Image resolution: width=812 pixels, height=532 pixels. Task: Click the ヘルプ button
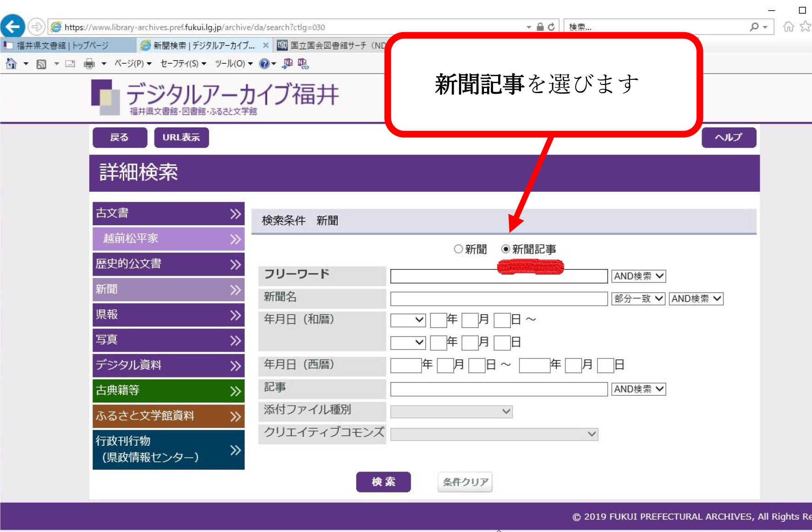729,138
